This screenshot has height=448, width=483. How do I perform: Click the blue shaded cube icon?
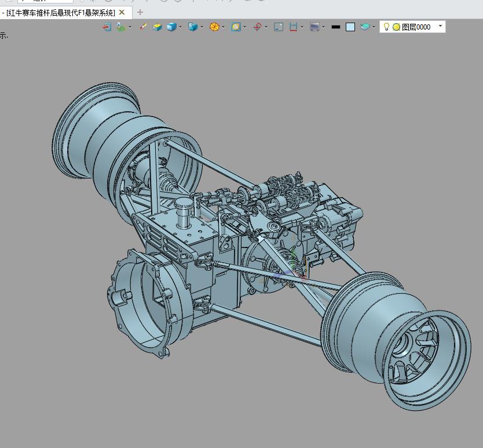171,27
